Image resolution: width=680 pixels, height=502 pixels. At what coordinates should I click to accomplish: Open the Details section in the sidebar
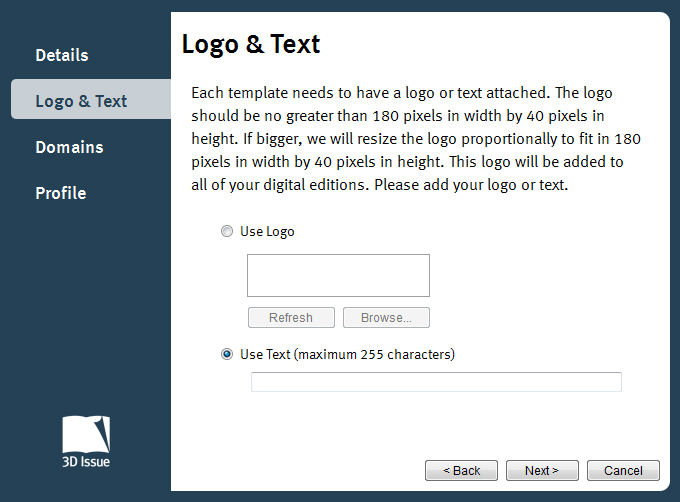62,55
